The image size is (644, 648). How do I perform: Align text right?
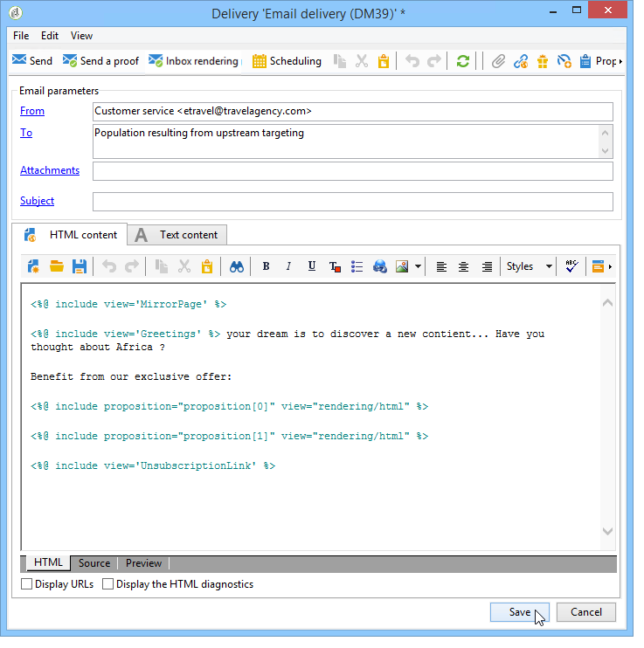coord(487,266)
